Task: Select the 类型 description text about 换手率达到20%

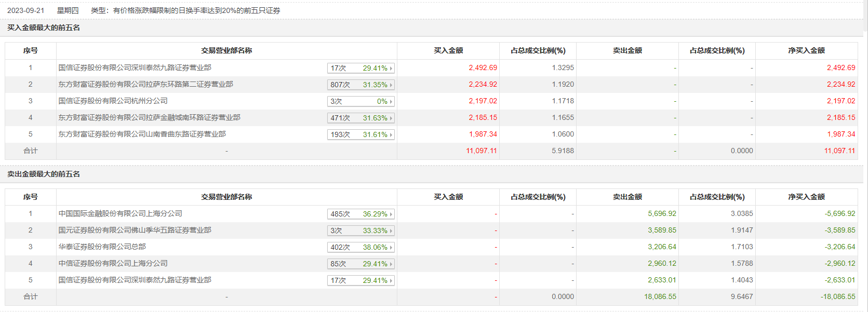Action: pyautogui.click(x=185, y=10)
